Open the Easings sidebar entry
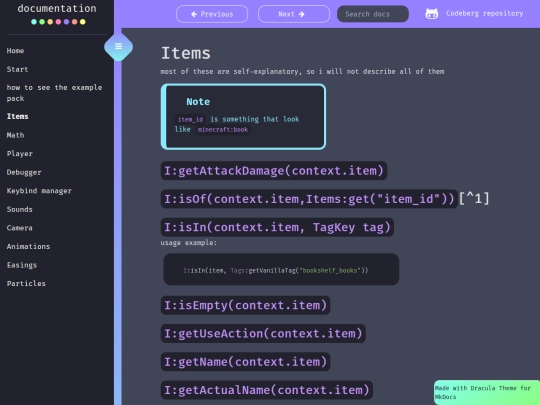The height and width of the screenshot is (405, 540). click(22, 265)
